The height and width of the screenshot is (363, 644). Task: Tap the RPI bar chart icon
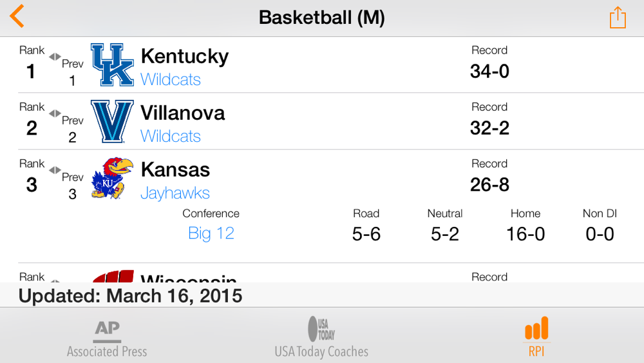(x=536, y=328)
